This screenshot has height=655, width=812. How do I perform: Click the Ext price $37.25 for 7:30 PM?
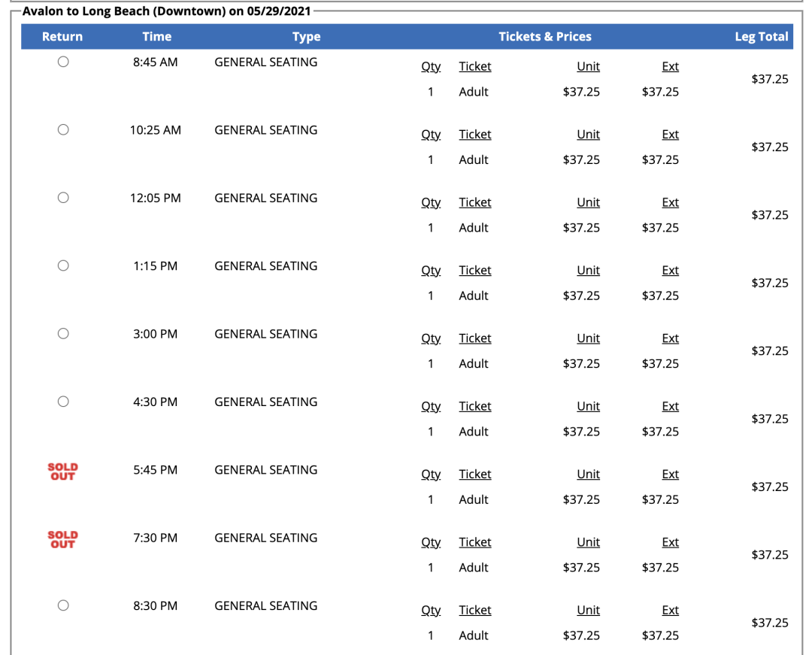click(x=660, y=568)
